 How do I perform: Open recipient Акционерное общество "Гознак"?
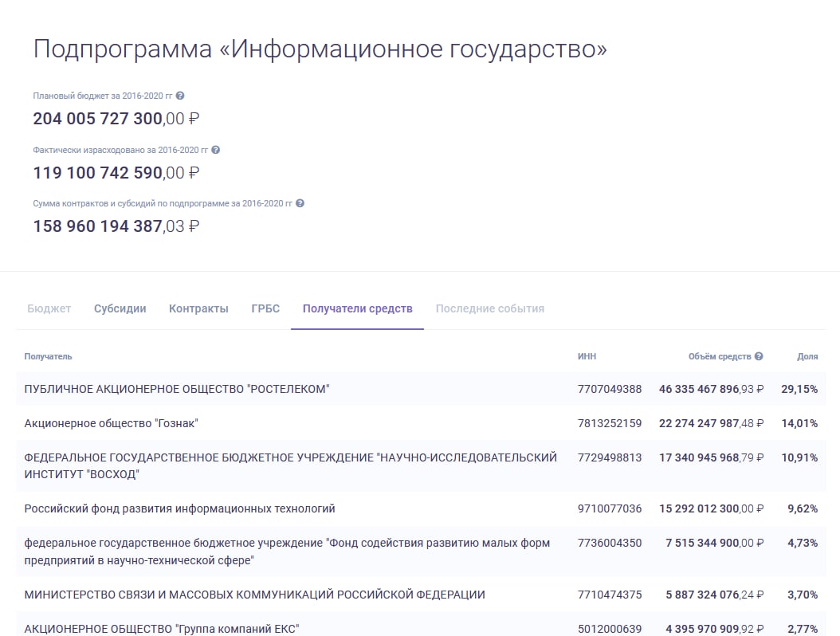click(111, 423)
